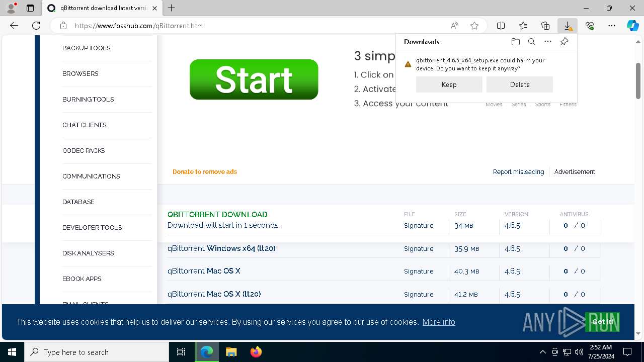The width and height of the screenshot is (644, 362).
Task: Open More info cookie link
Action: pos(439,322)
